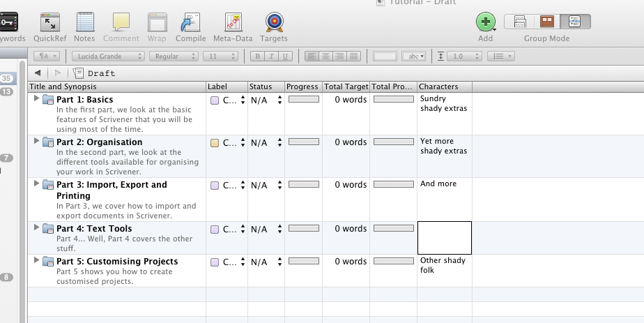Open the Notes notepad icon

tap(85, 22)
